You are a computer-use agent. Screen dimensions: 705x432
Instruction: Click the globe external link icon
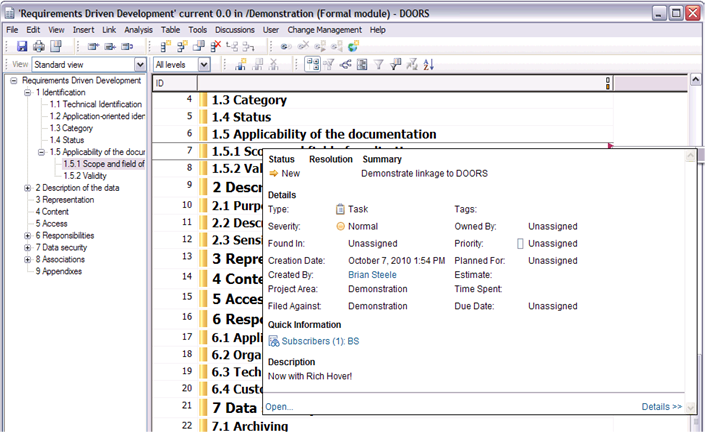[353, 46]
